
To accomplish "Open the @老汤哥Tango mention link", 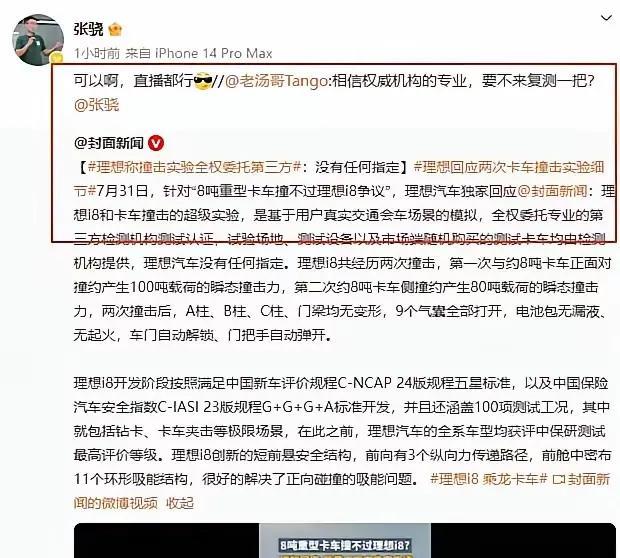I will tap(276, 81).
